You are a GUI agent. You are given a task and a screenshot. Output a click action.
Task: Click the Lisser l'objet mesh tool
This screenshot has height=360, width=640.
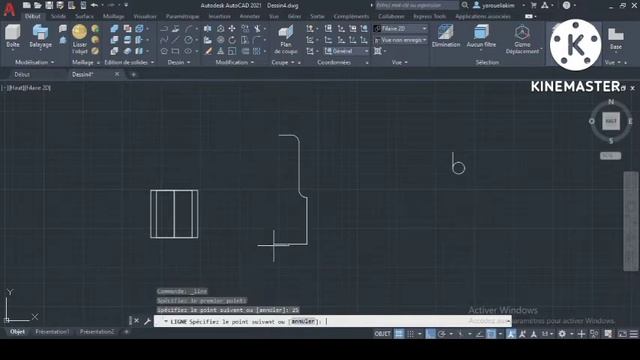point(80,39)
